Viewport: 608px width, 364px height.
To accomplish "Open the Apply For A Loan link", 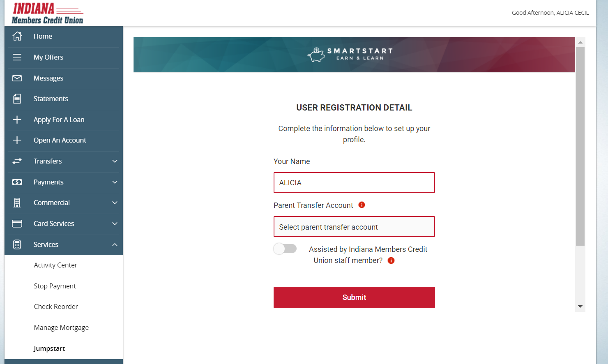I will pos(59,120).
